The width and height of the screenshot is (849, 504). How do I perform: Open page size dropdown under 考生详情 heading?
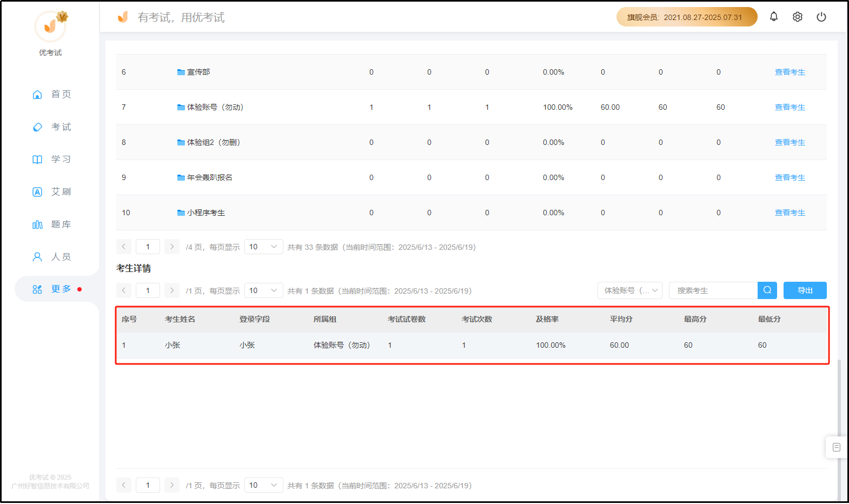[x=263, y=290]
